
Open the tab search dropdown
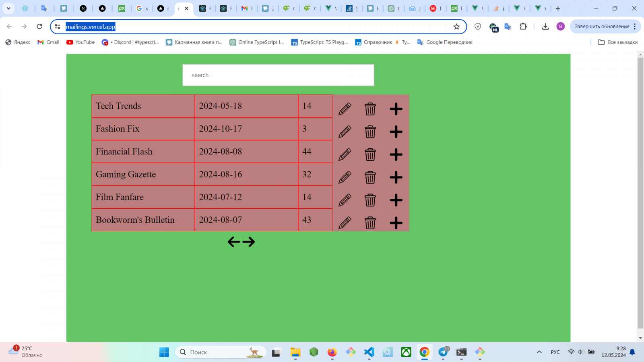tap(8, 8)
